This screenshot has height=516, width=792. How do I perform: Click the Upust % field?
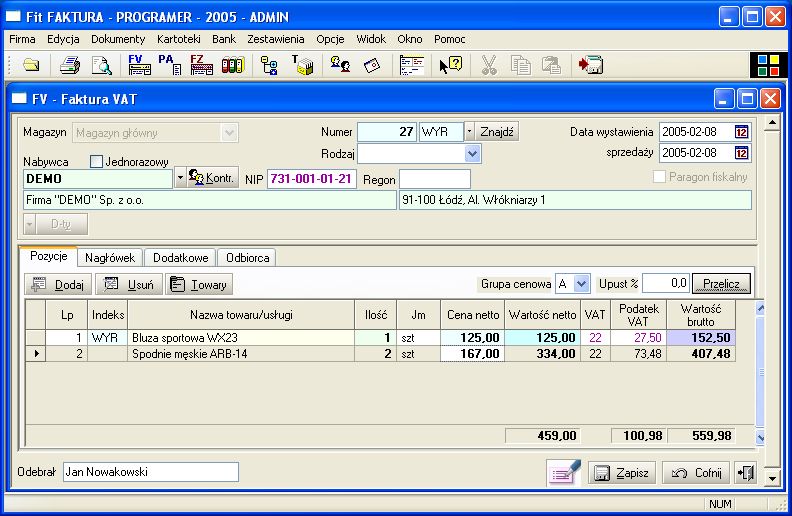pos(666,283)
